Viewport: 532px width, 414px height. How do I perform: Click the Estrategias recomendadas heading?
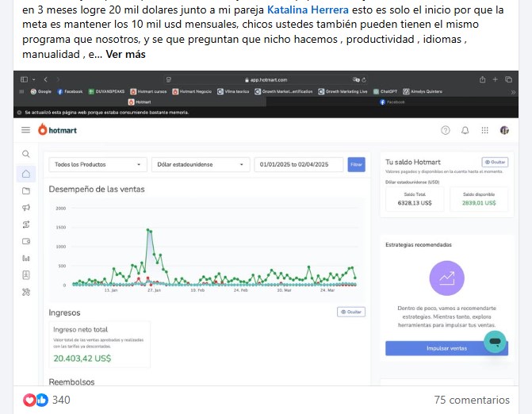pyautogui.click(x=419, y=244)
